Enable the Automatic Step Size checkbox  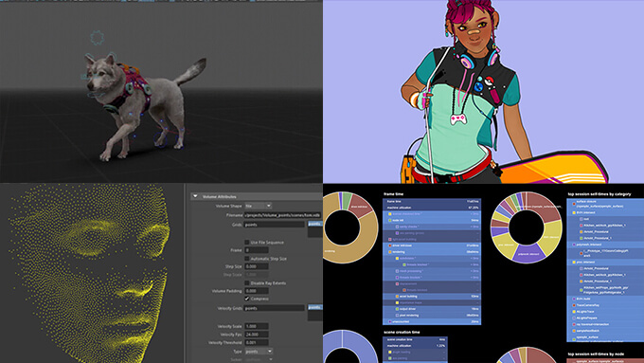[x=247, y=259]
